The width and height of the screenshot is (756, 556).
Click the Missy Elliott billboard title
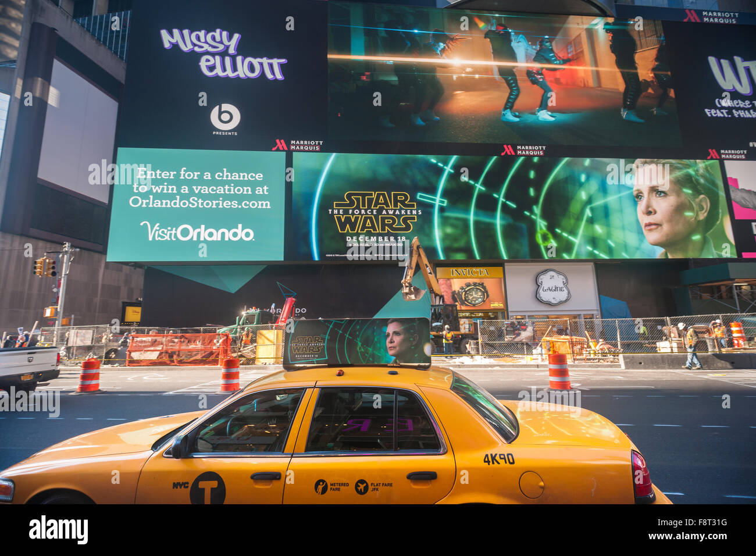[x=223, y=54]
